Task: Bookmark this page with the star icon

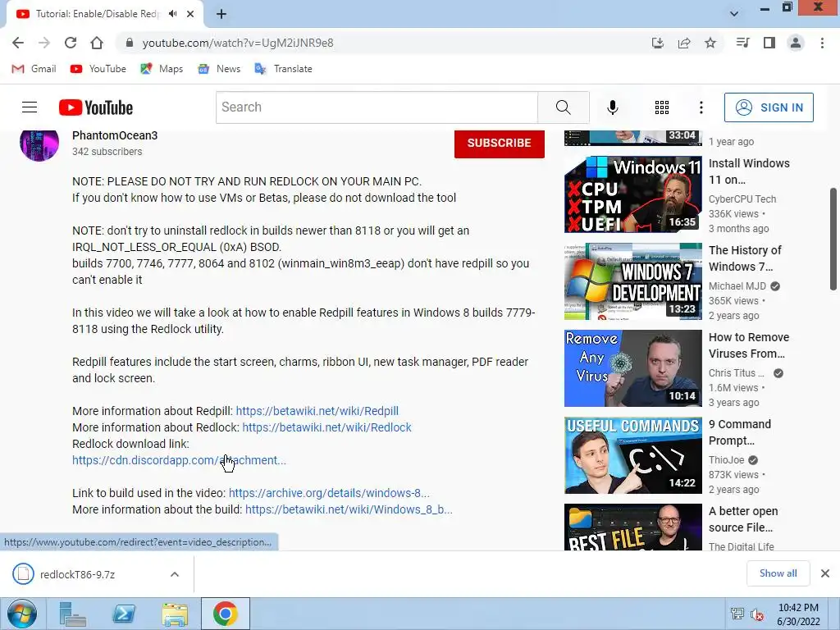Action: (x=710, y=43)
